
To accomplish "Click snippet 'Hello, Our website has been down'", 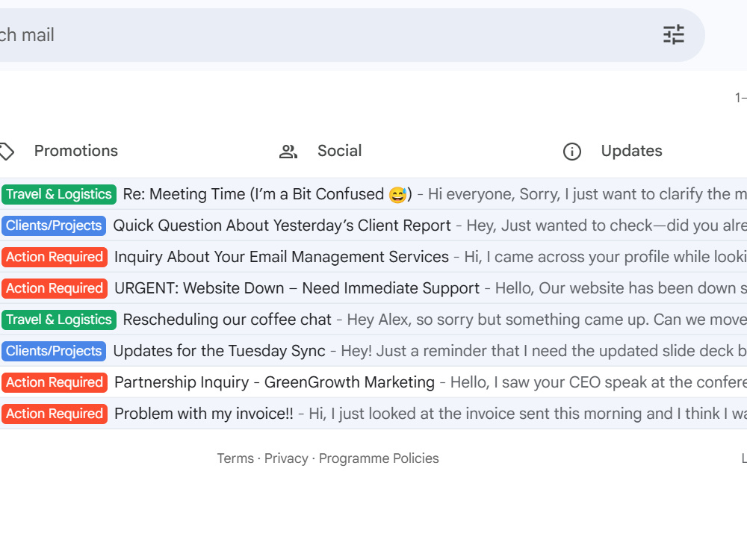I will (621, 288).
